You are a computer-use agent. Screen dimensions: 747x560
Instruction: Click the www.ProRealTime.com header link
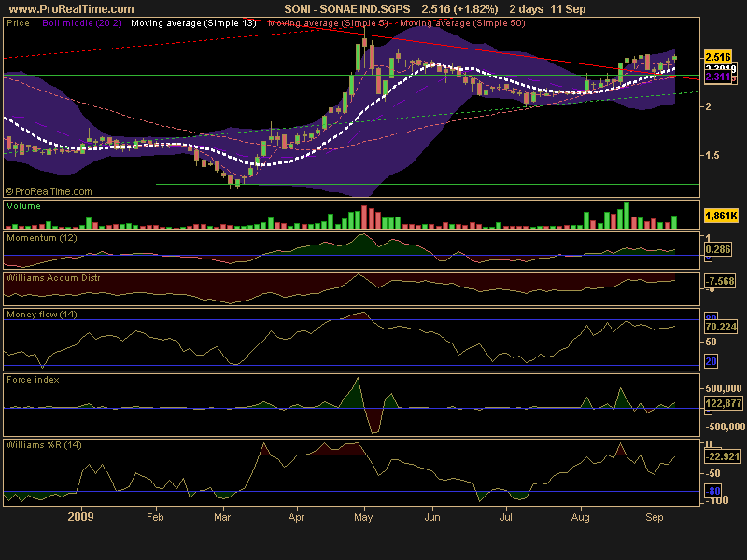coord(72,9)
